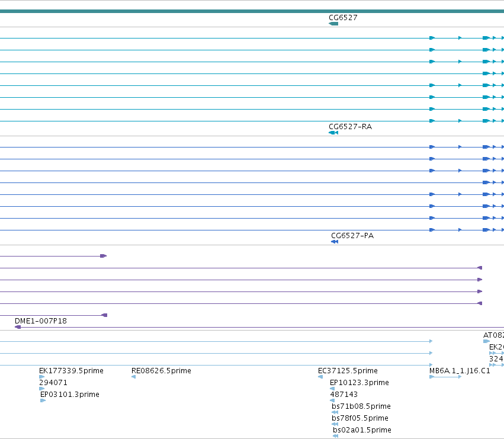Select the CG6527-RA transcript glyph

coord(333,133)
